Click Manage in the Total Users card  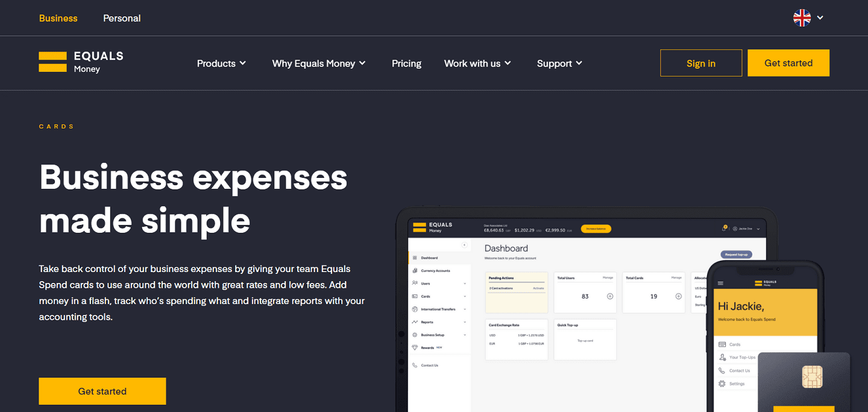608,277
